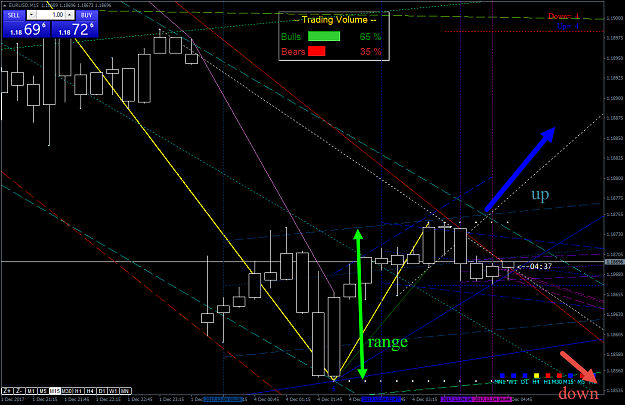This screenshot has height=405, width=625.
Task: Increase lot volume with up arrow
Action: coord(70,15)
